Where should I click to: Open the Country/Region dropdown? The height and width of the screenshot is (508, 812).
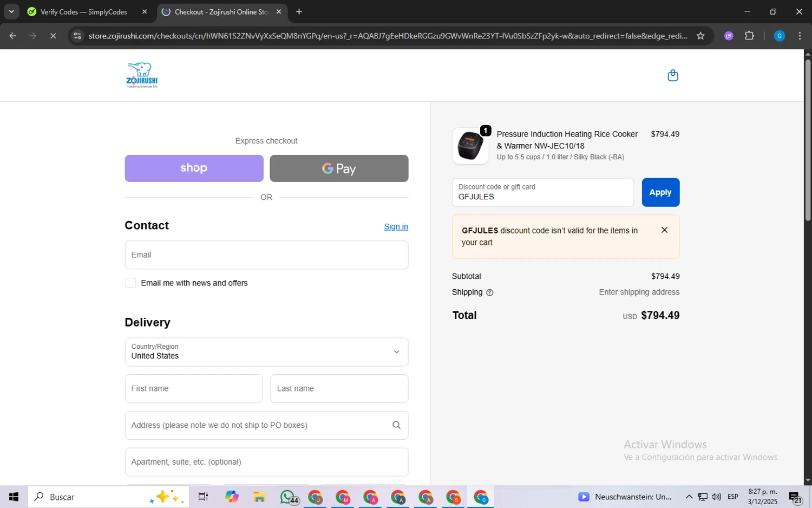point(266,352)
